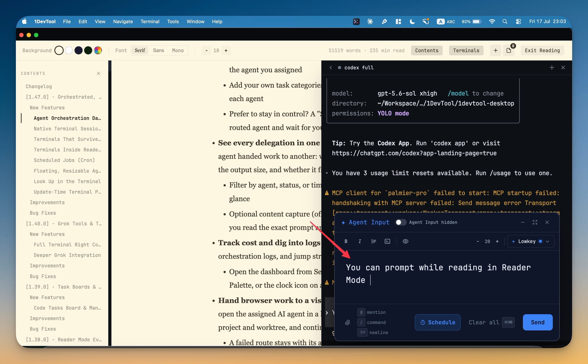Open the Navigate menu
Image resolution: width=588 pixels, height=364 pixels.
pos(123,21)
